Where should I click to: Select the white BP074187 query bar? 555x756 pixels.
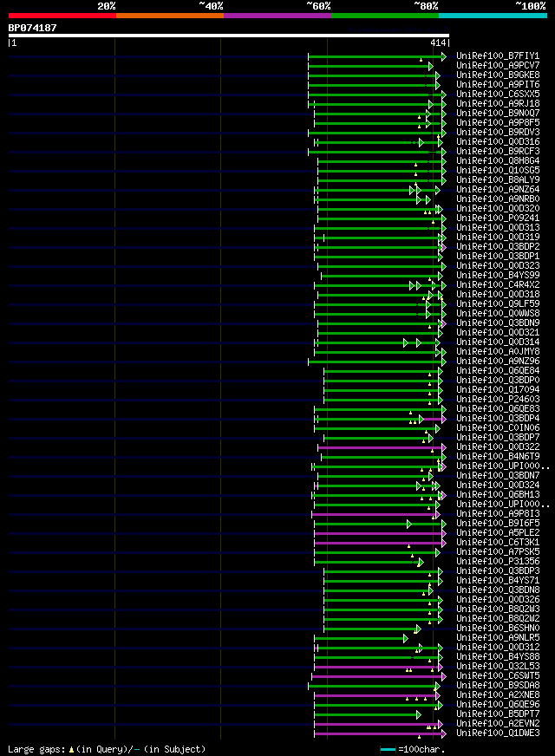tap(229, 36)
